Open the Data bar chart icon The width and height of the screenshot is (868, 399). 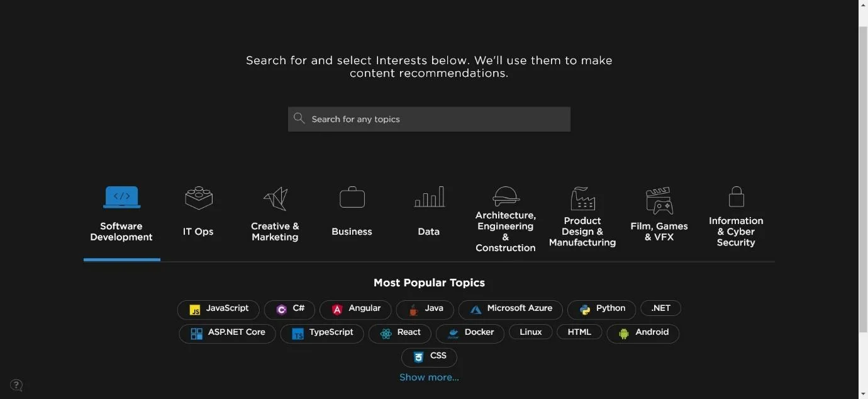430,197
